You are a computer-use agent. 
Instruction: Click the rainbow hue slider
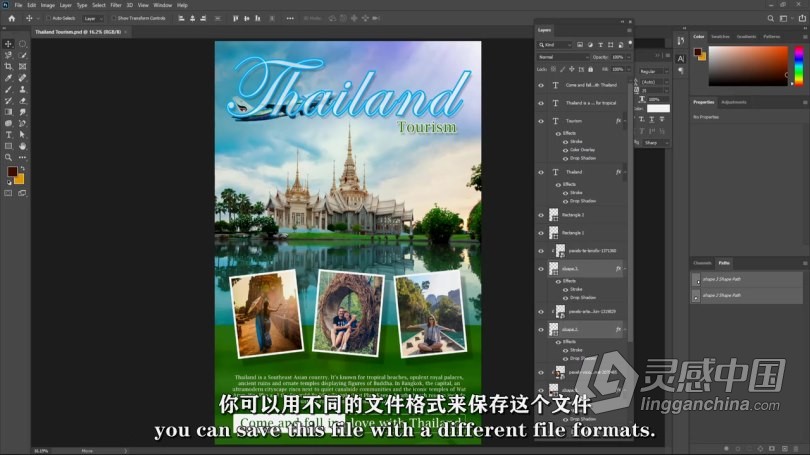(x=799, y=65)
